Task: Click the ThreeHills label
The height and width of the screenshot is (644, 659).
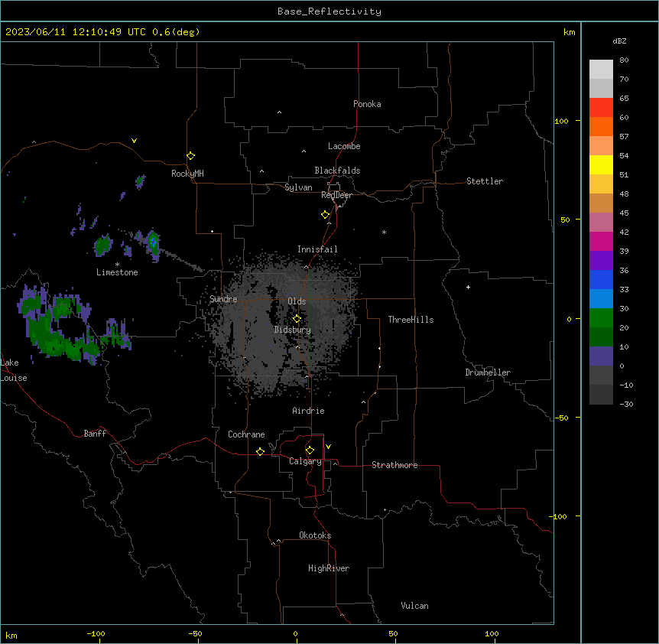Action: coord(411,320)
